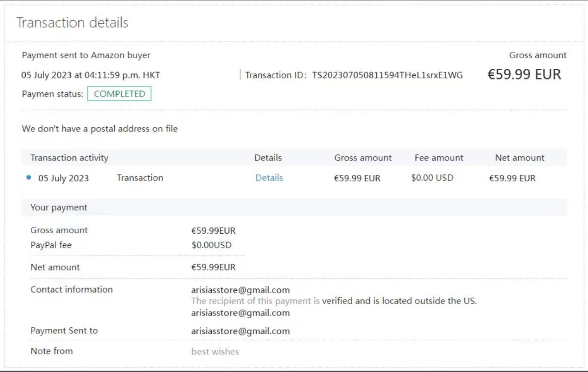Viewport: 588px width, 372px height.
Task: Click the Details column header
Action: pyautogui.click(x=268, y=158)
